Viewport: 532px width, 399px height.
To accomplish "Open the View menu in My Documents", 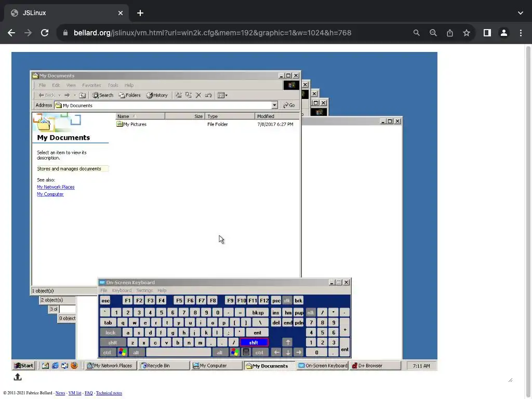I will [71, 85].
